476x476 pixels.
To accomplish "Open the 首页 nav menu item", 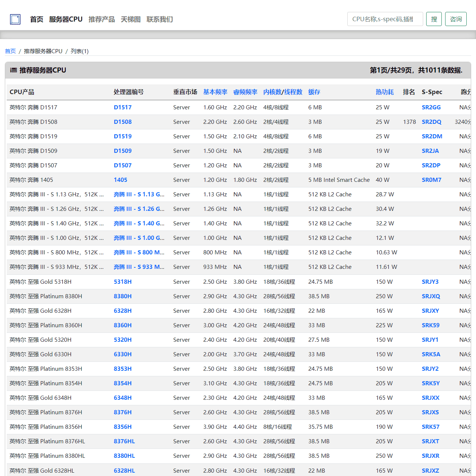I will 36,19.
